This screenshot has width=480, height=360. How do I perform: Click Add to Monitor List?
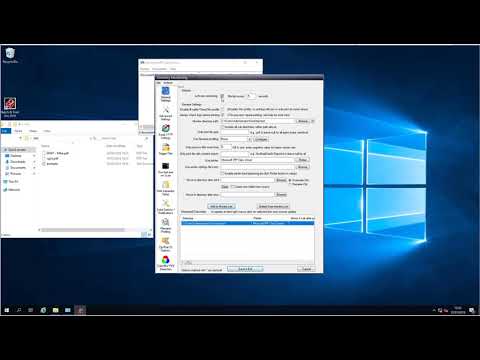tap(221, 206)
